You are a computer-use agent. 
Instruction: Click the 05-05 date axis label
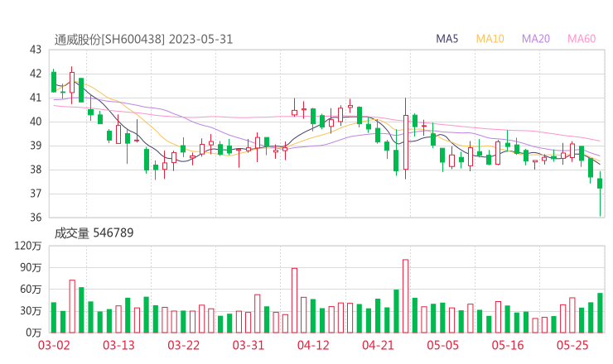point(442,345)
